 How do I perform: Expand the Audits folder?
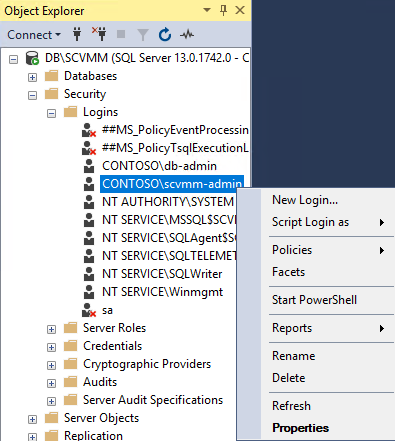pyautogui.click(x=51, y=384)
